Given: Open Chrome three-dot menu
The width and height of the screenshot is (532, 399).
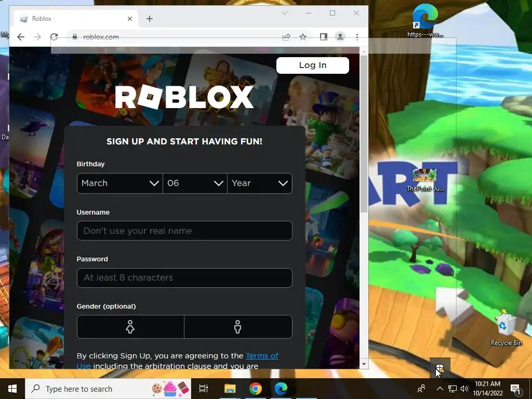Looking at the screenshot, I should (x=357, y=37).
